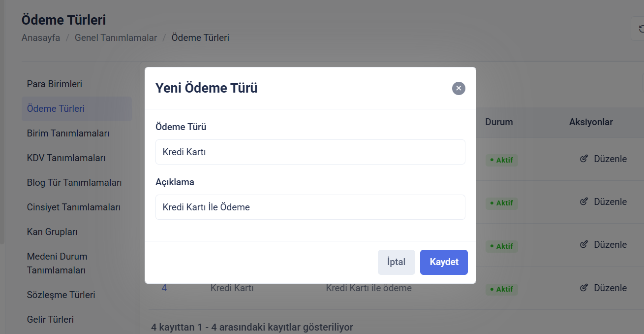The image size is (644, 334).
Task: Open Genel Tanımlamalar breadcrumb
Action: (116, 38)
